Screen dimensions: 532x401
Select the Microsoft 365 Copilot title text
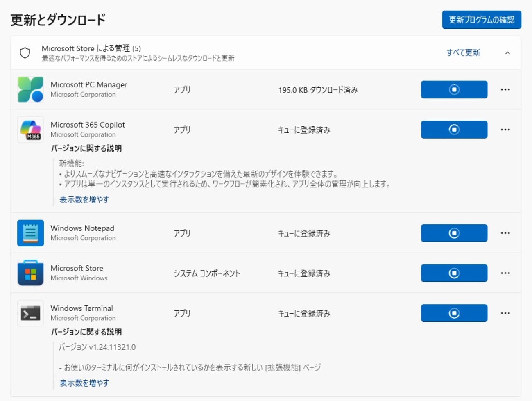[x=88, y=125]
